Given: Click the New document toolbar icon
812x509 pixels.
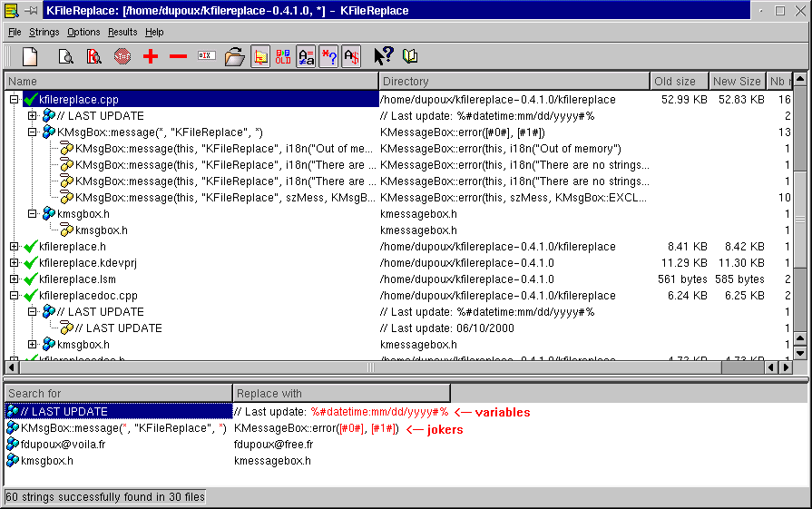Looking at the screenshot, I should pos(30,57).
